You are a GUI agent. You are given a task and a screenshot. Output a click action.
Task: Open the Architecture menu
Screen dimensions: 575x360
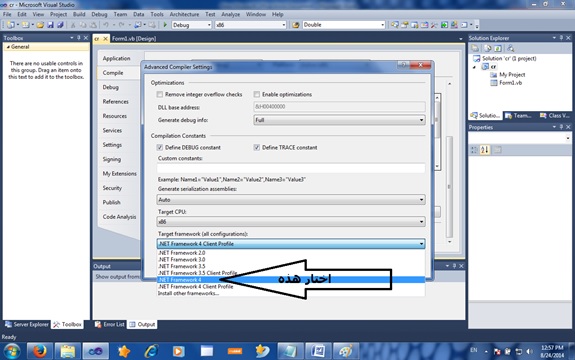pos(184,14)
